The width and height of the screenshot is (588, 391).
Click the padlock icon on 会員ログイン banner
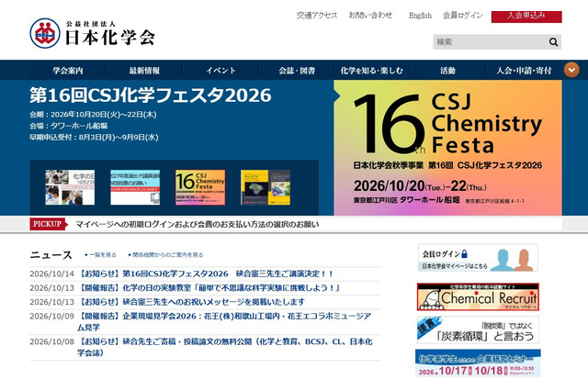(464, 254)
